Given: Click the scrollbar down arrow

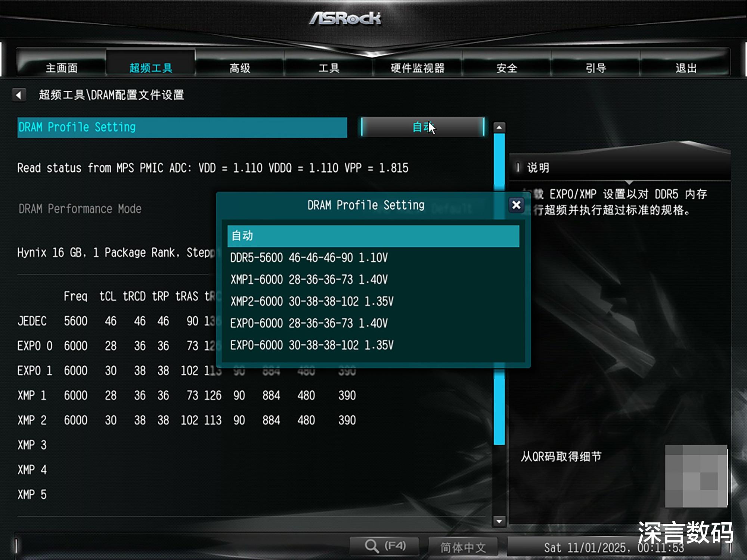Looking at the screenshot, I should click(499, 521).
